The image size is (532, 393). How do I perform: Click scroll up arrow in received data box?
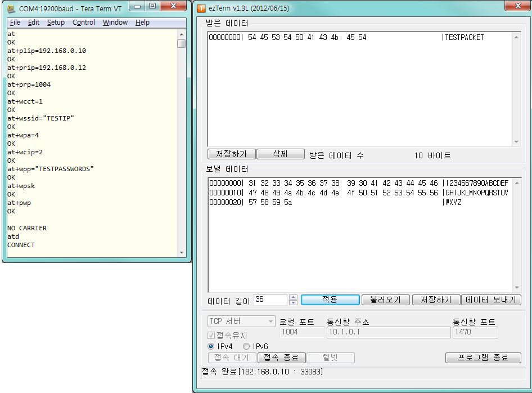516,37
